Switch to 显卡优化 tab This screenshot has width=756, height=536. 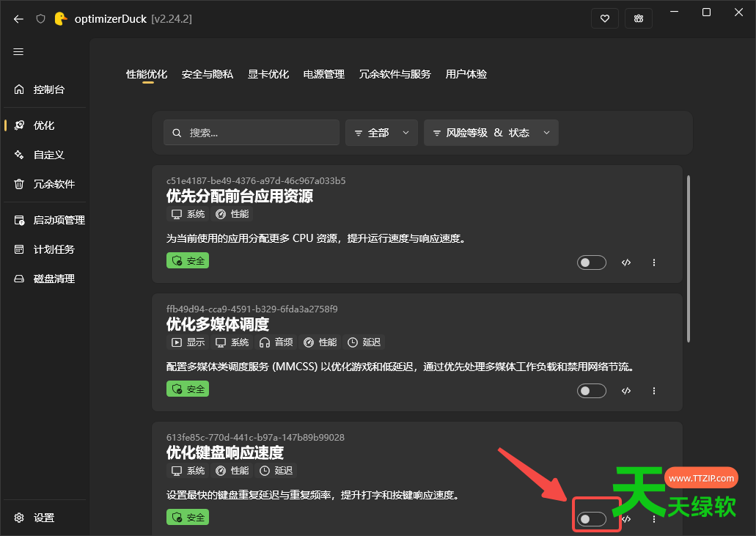coord(268,74)
